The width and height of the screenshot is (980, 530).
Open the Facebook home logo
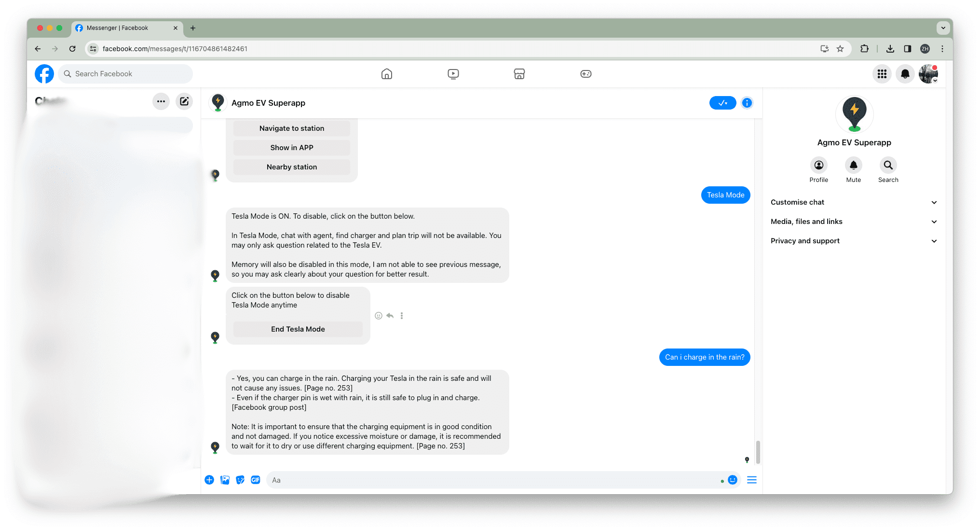(x=44, y=74)
